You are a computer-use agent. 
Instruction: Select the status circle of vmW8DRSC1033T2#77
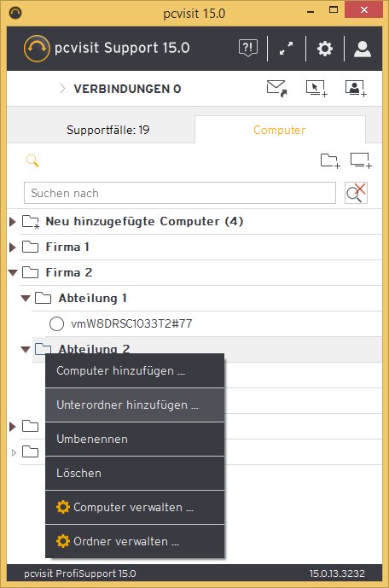(x=56, y=323)
